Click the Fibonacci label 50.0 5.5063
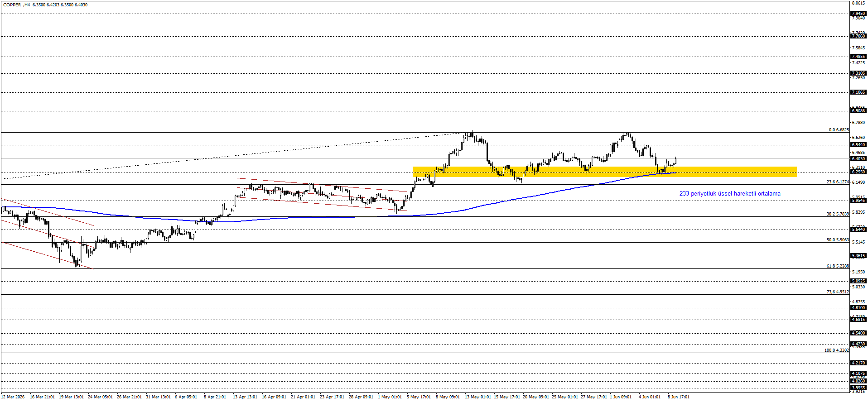 pyautogui.click(x=838, y=240)
